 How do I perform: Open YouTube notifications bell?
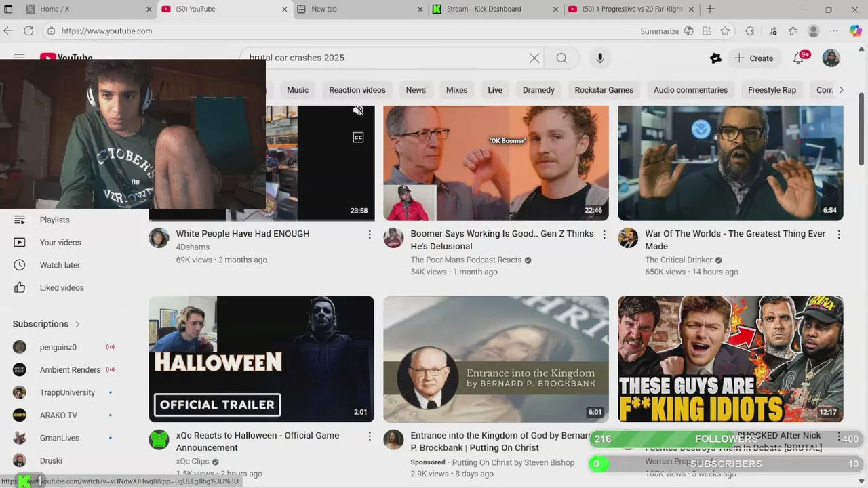click(x=800, y=58)
